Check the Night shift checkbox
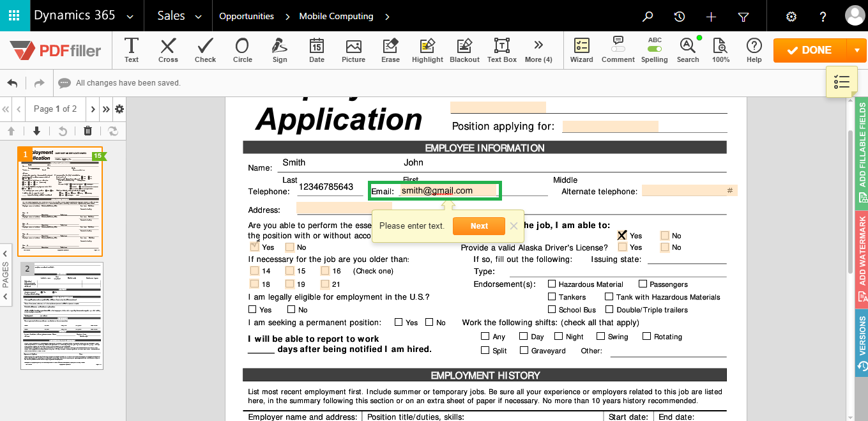Image resolution: width=868 pixels, height=421 pixels. tap(559, 336)
